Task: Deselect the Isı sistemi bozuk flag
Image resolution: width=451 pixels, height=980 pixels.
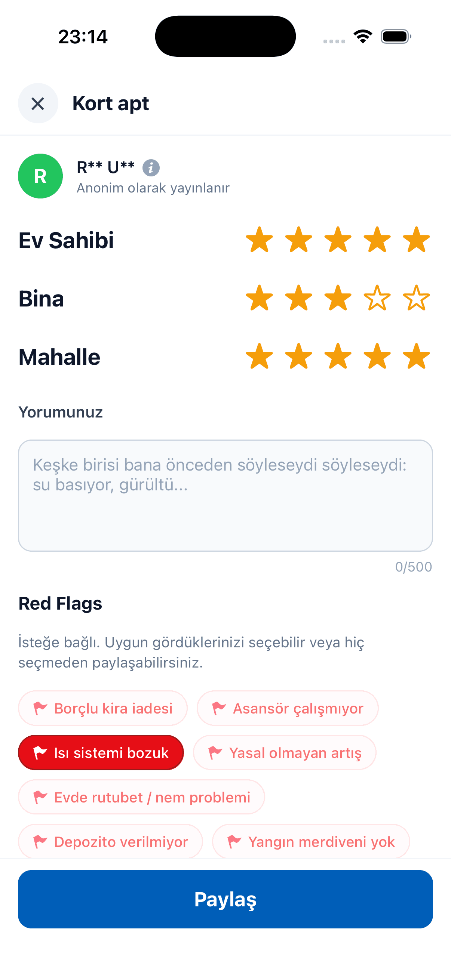Action: point(101,753)
